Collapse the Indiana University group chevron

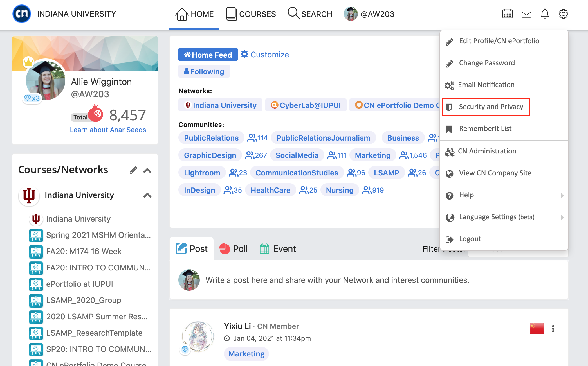147,195
